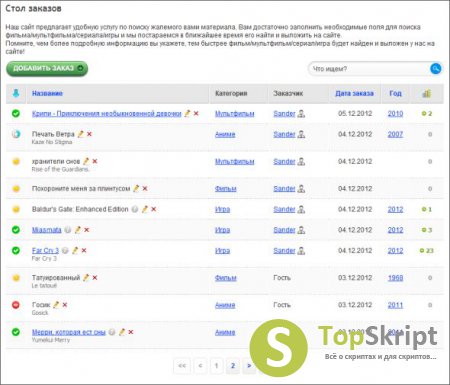The height and width of the screenshot is (385, 450).
Task: Click the bar chart icon in header
Action: pyautogui.click(x=427, y=93)
